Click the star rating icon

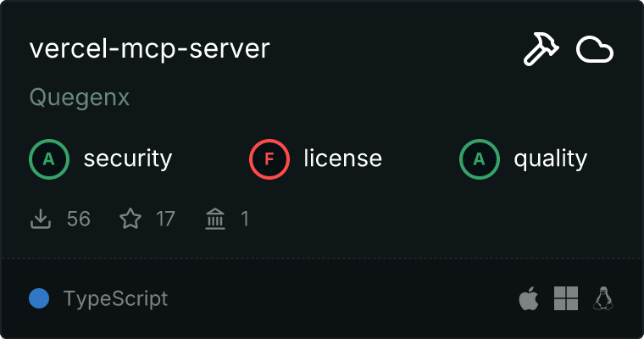(130, 220)
